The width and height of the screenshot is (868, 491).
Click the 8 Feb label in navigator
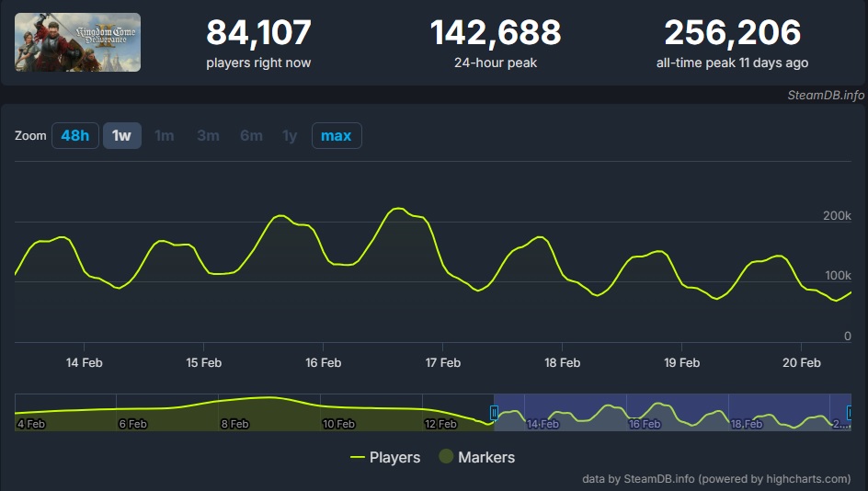point(235,424)
